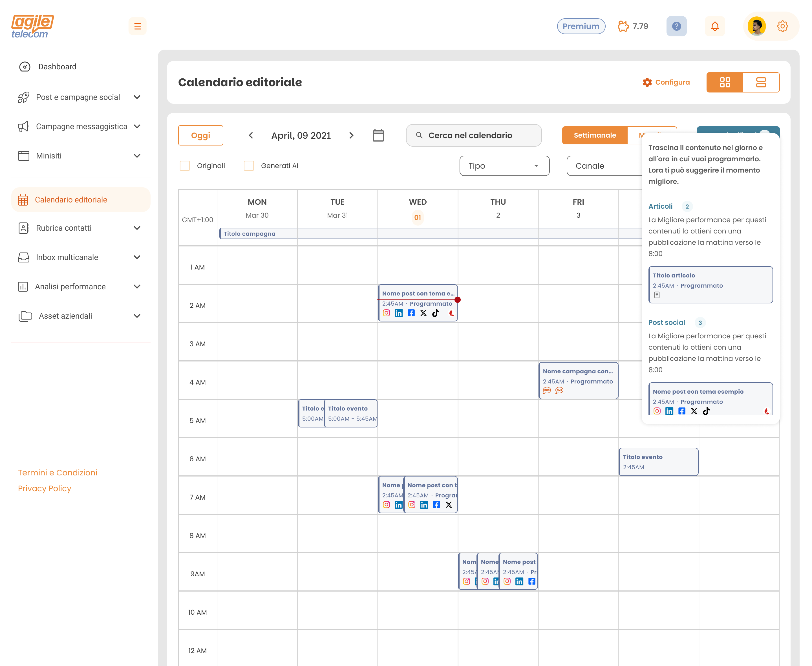Click the piggy bank credit icon

point(624,26)
